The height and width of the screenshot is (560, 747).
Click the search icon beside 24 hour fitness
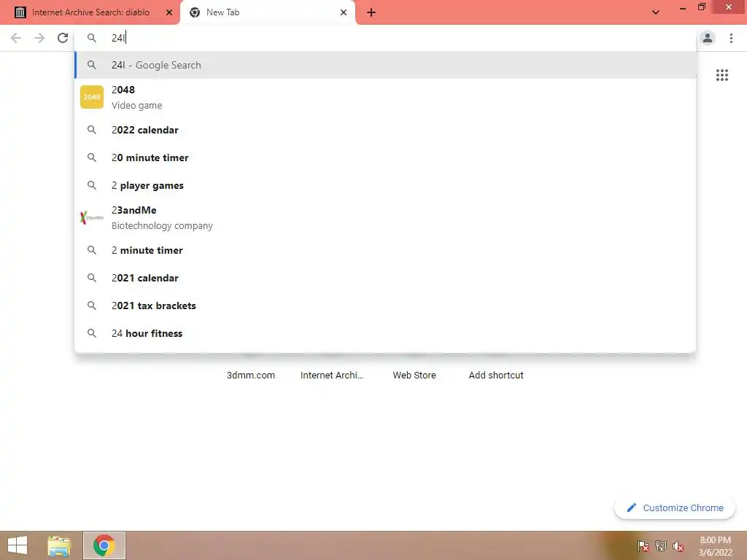coord(92,333)
